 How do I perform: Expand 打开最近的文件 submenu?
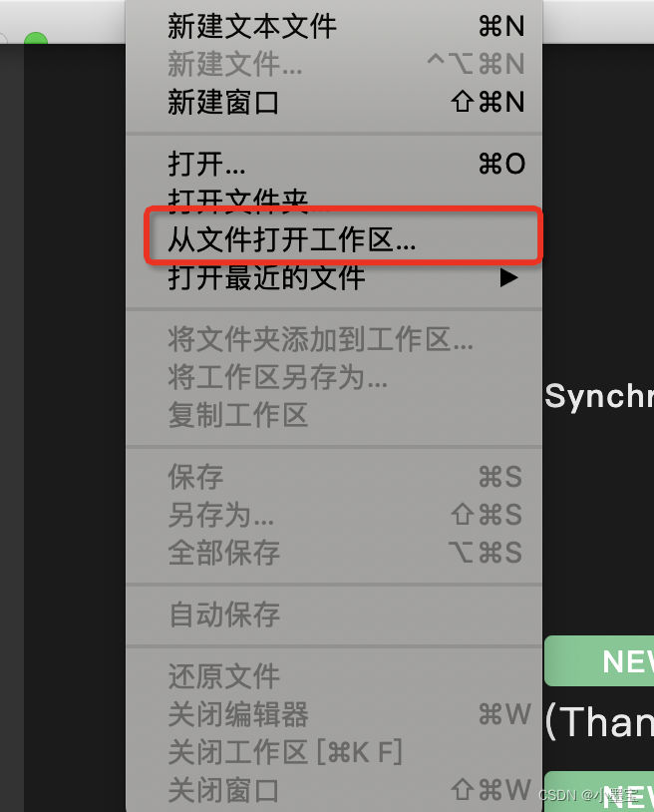tap(334, 277)
